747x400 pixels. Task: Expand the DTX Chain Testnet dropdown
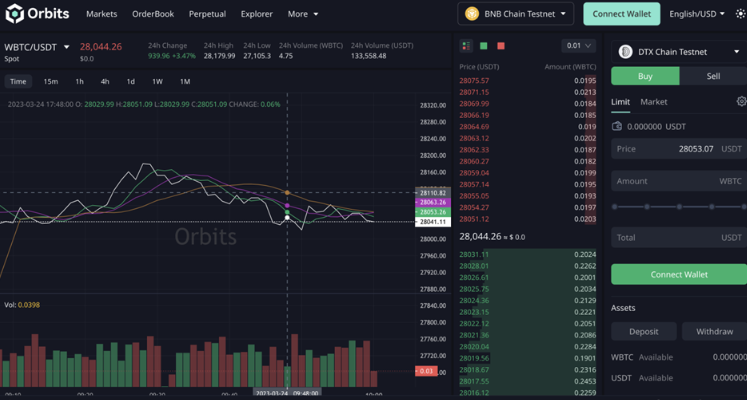coord(679,52)
